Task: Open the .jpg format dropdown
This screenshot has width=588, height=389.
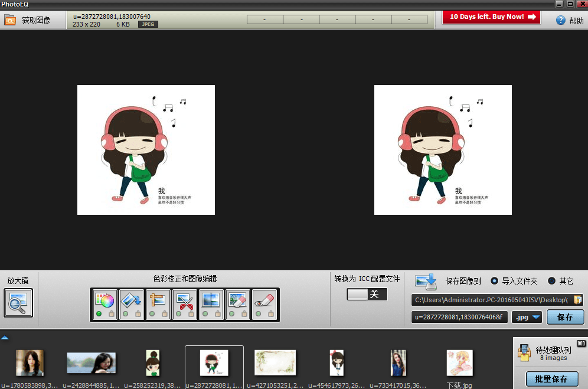Action: [527, 317]
